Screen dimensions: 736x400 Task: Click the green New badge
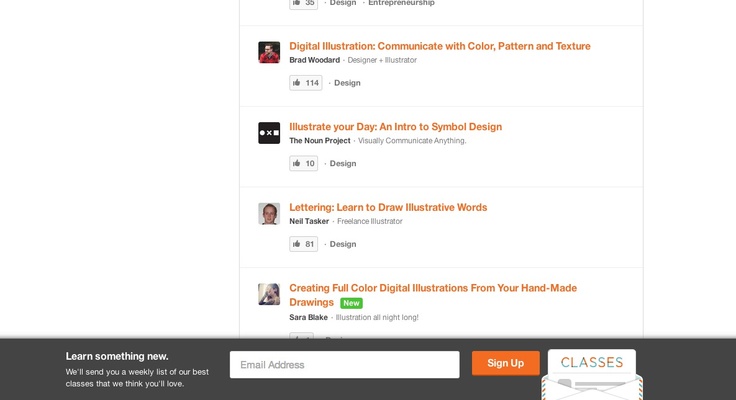tap(351, 303)
